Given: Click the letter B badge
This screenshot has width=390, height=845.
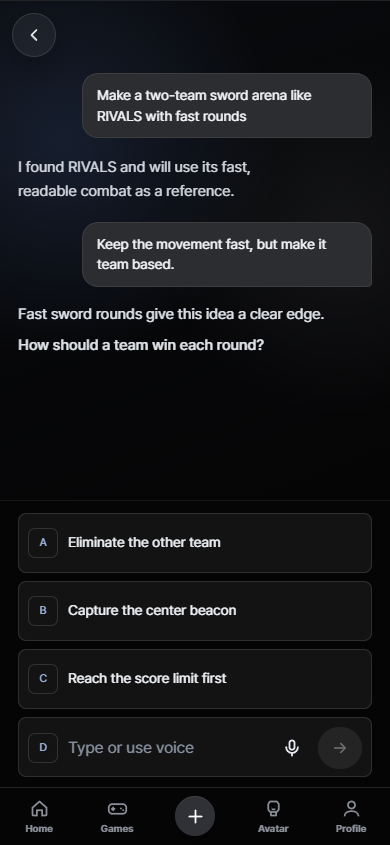Looking at the screenshot, I should point(43,611).
